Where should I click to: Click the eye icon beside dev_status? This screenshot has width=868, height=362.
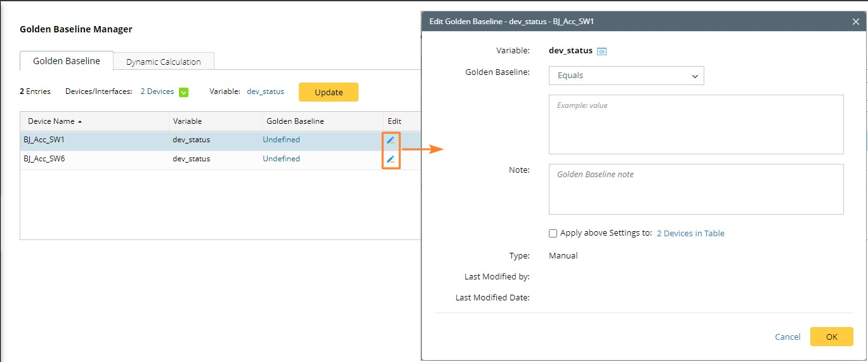point(602,51)
